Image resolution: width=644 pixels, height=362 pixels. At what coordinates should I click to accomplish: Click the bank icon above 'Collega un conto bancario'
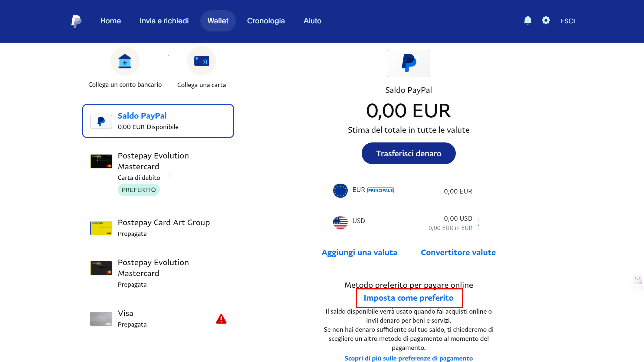coord(125,61)
